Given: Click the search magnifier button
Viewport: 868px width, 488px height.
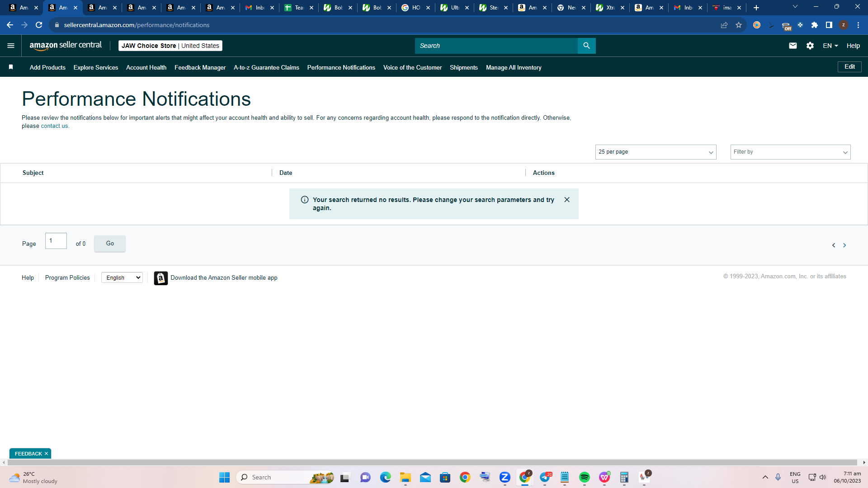Looking at the screenshot, I should coord(586,46).
